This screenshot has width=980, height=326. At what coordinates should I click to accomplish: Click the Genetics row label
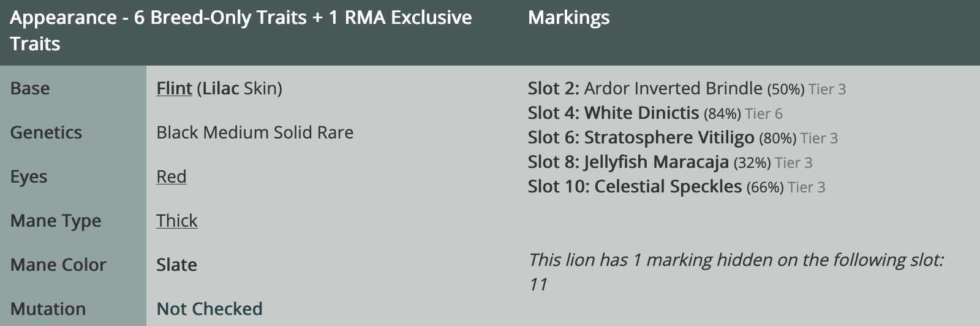pyautogui.click(x=46, y=132)
